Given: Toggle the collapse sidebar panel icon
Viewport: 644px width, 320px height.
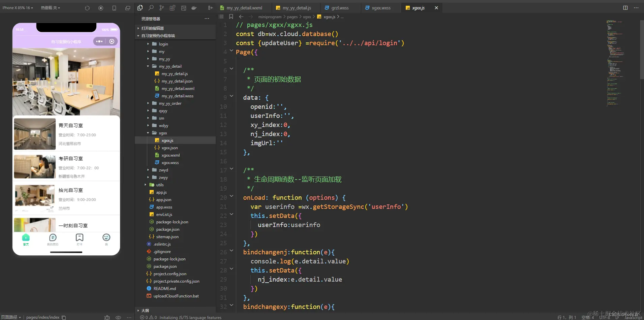Looking at the screenshot, I should pyautogui.click(x=210, y=8).
